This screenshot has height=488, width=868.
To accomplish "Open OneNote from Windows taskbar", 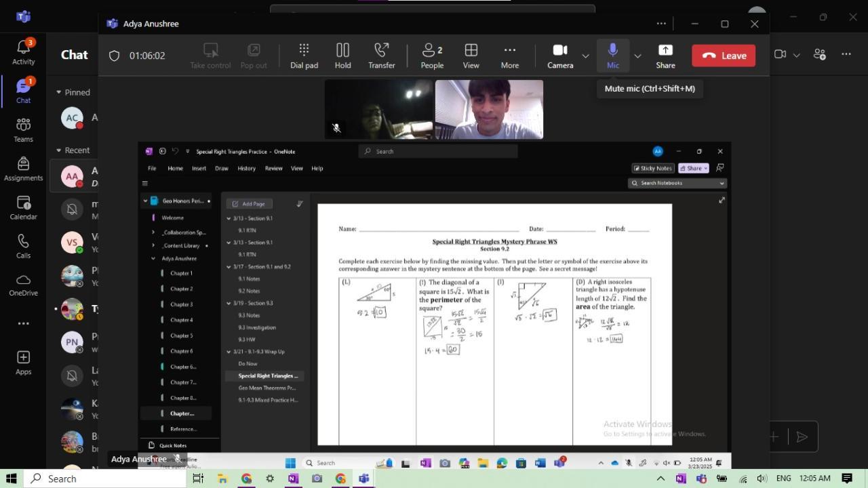I will click(x=293, y=479).
